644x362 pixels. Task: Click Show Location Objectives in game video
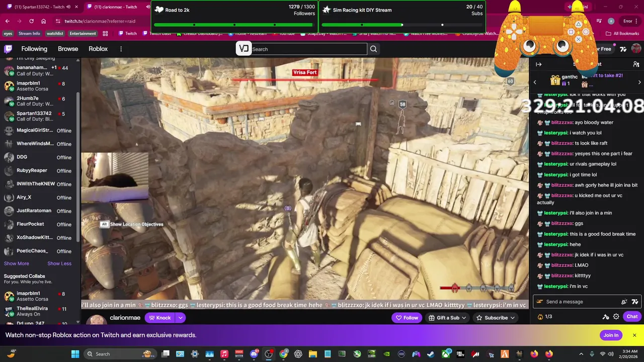click(132, 224)
